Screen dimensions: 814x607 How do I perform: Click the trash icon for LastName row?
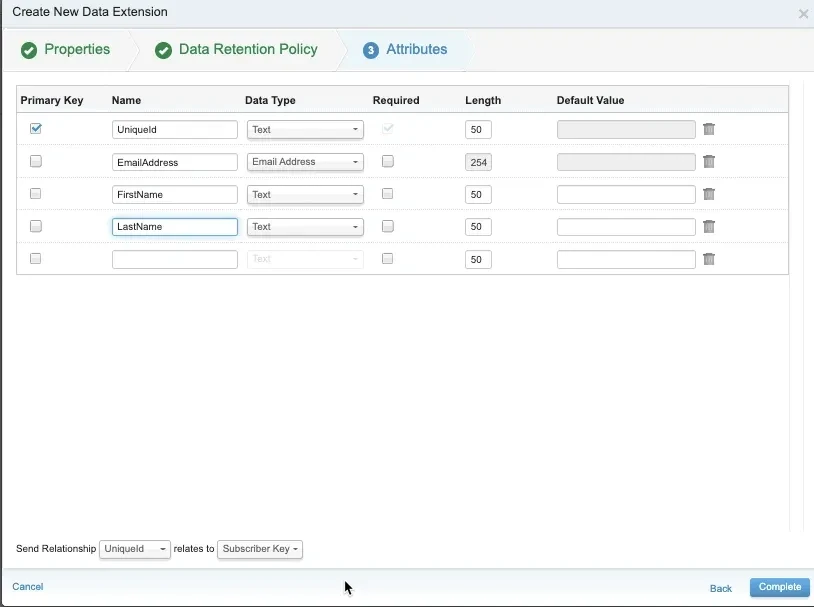709,226
